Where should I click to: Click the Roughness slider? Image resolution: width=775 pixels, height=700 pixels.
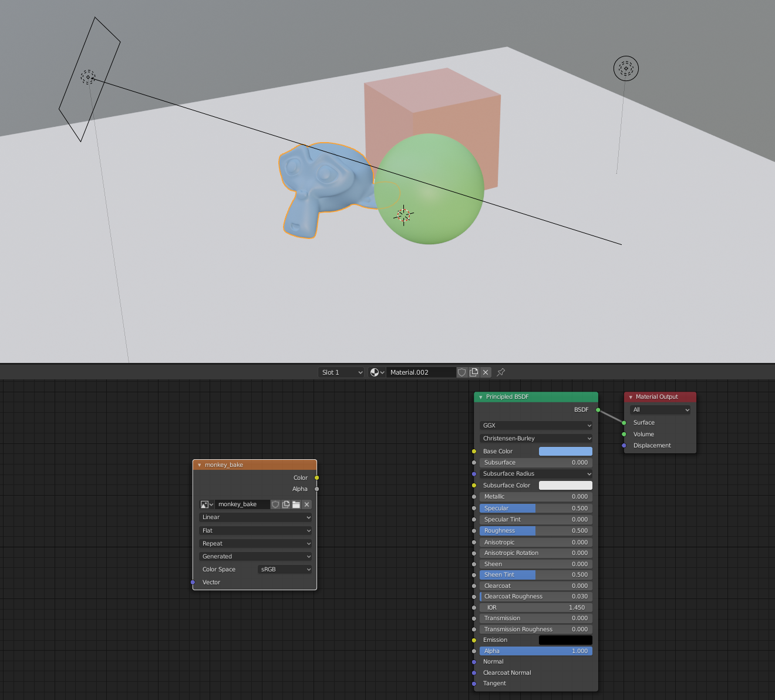click(535, 531)
